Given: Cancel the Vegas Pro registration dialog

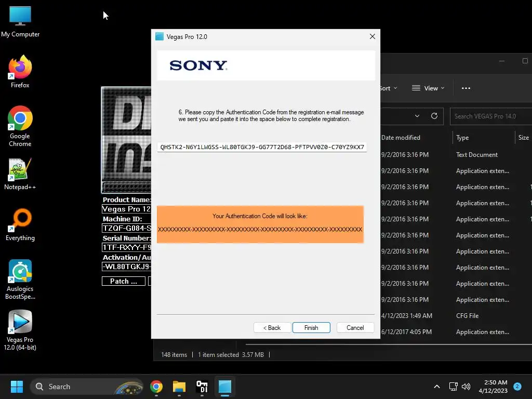Looking at the screenshot, I should (355, 327).
